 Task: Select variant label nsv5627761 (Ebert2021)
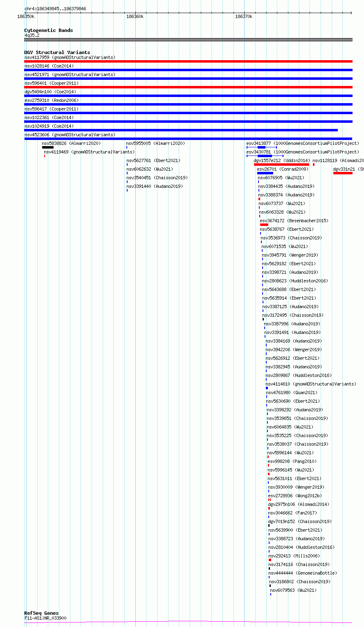click(x=153, y=160)
